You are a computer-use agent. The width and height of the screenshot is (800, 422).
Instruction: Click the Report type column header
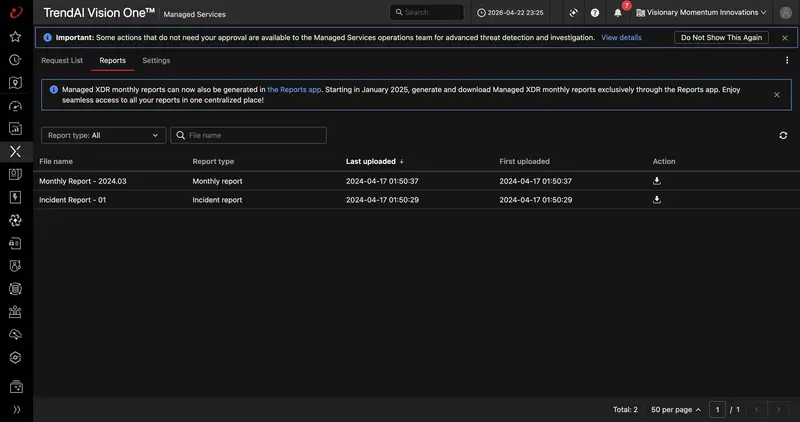click(x=213, y=161)
